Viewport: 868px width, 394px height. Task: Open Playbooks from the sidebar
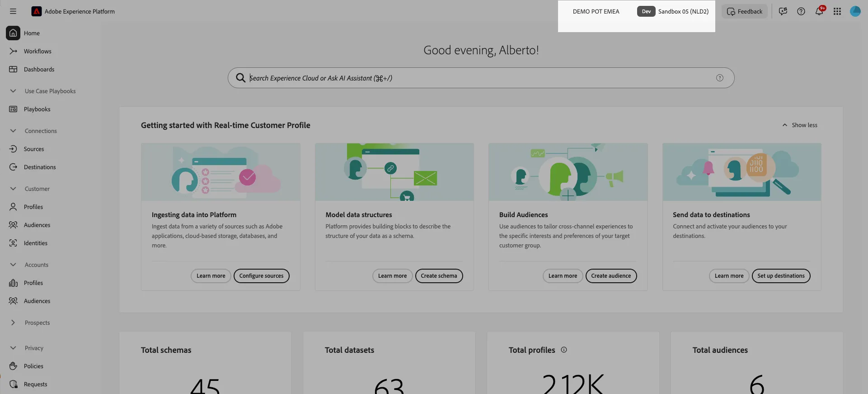[x=37, y=109]
